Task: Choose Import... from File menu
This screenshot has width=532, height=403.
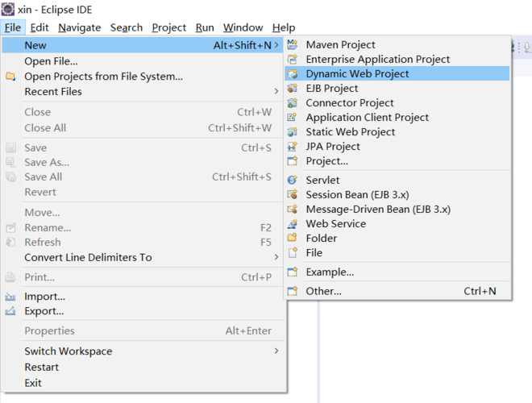Action: [143, 297]
